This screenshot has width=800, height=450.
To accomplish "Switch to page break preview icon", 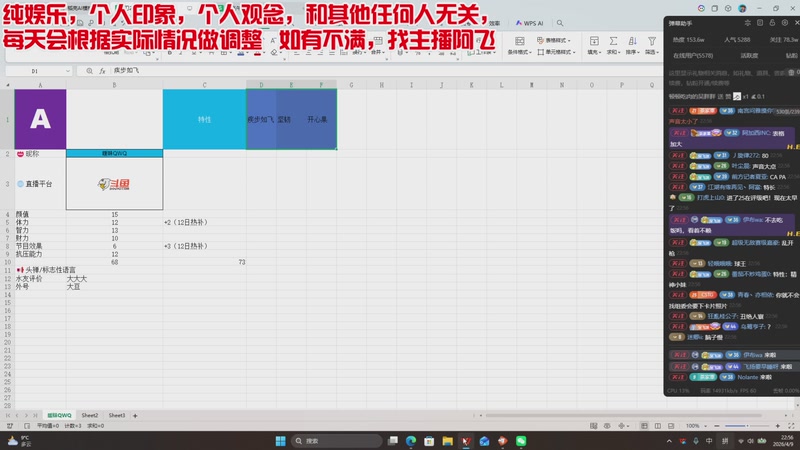I will point(670,426).
